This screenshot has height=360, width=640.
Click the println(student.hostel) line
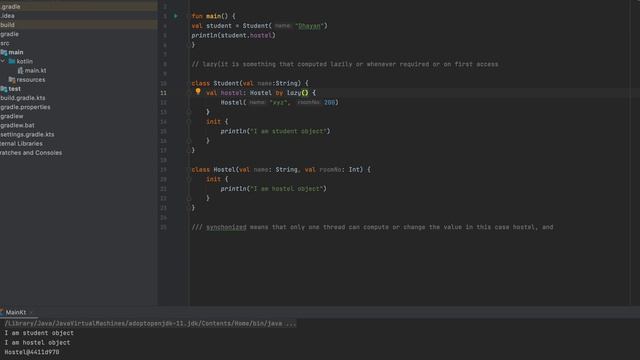point(233,36)
